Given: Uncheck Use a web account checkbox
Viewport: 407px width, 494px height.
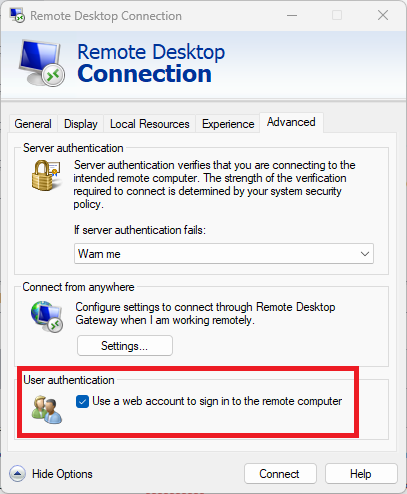Looking at the screenshot, I should tap(82, 401).
